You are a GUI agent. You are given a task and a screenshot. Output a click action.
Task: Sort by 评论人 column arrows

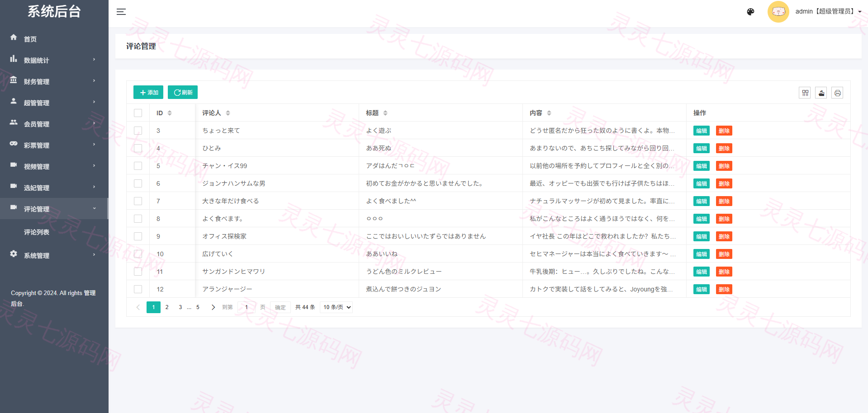click(228, 113)
